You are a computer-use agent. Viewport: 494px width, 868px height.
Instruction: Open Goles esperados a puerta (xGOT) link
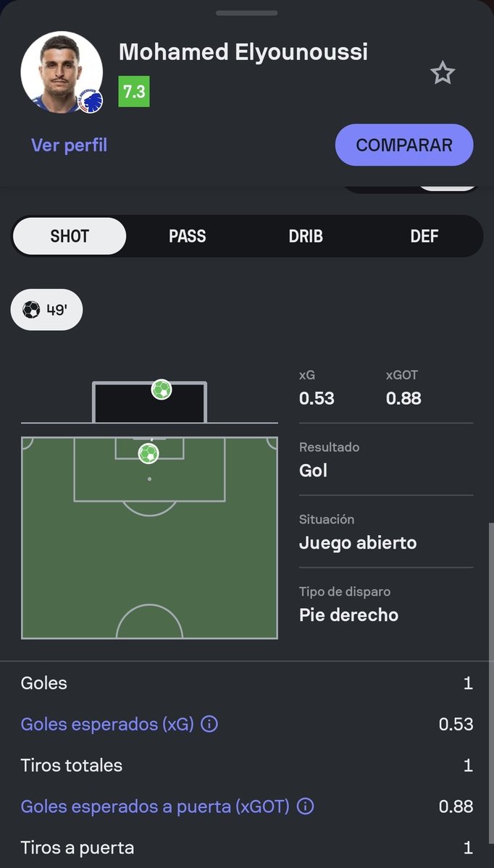pos(155,806)
